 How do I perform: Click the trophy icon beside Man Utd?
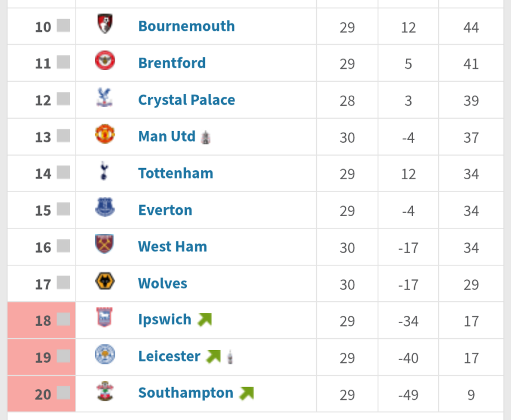(206, 137)
